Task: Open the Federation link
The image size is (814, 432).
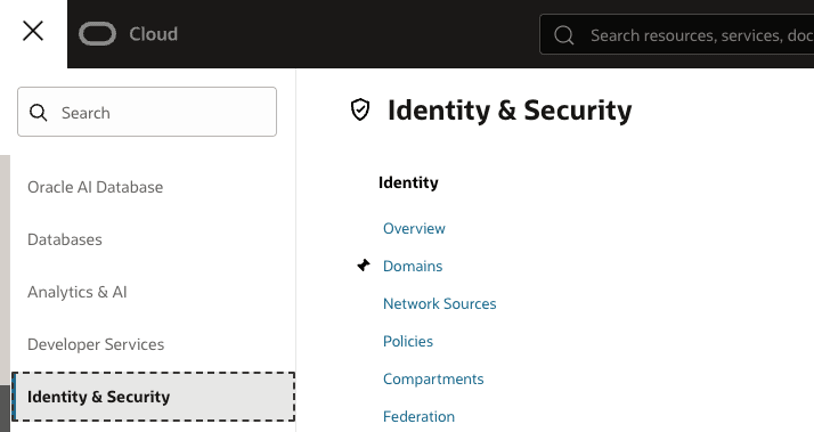Action: coord(418,417)
